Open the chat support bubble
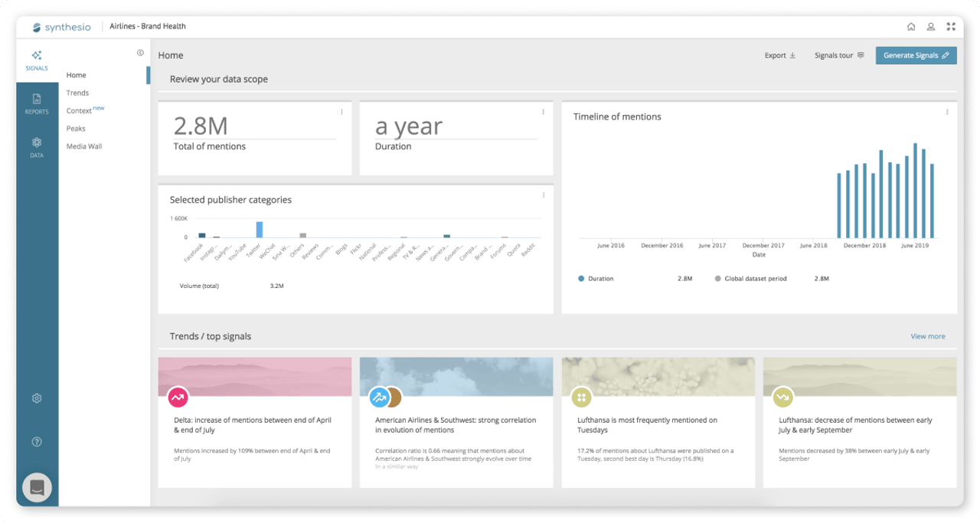The height and width of the screenshot is (523, 980). pos(37,488)
